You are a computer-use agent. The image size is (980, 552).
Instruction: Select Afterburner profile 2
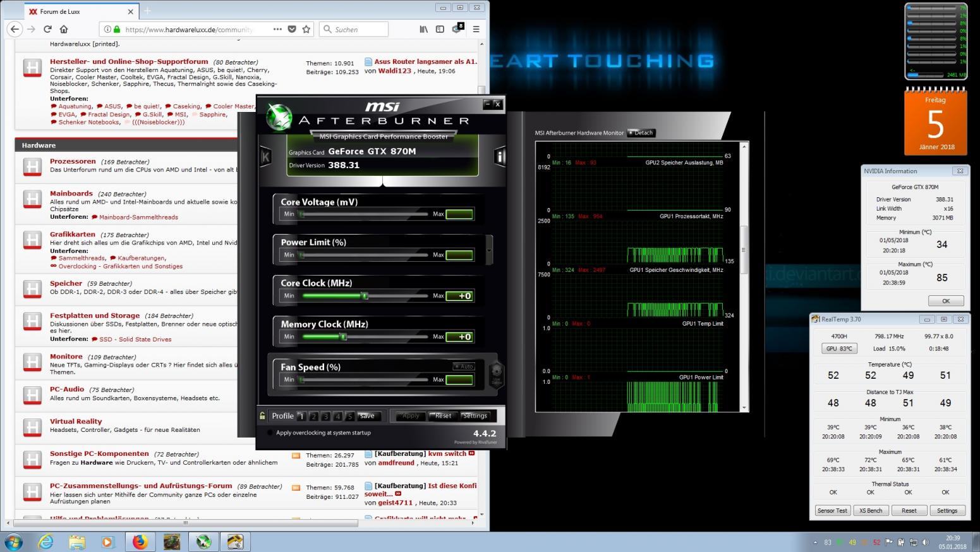[313, 416]
